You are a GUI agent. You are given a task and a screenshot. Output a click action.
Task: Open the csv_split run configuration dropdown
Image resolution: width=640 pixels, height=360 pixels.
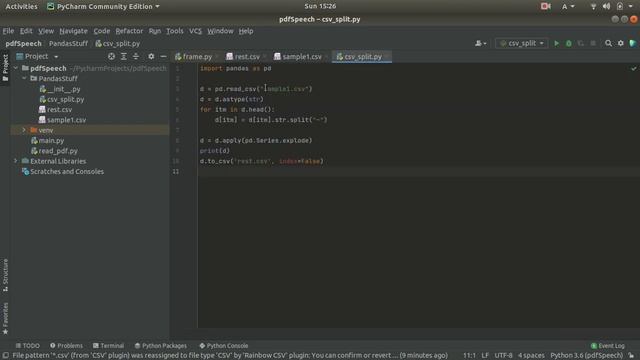pyautogui.click(x=522, y=43)
